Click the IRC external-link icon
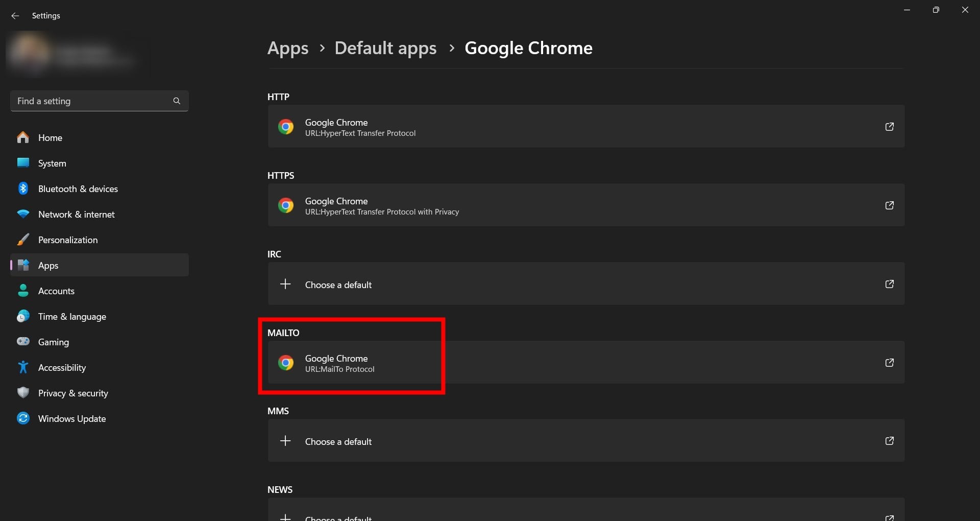980x521 pixels. click(x=889, y=284)
